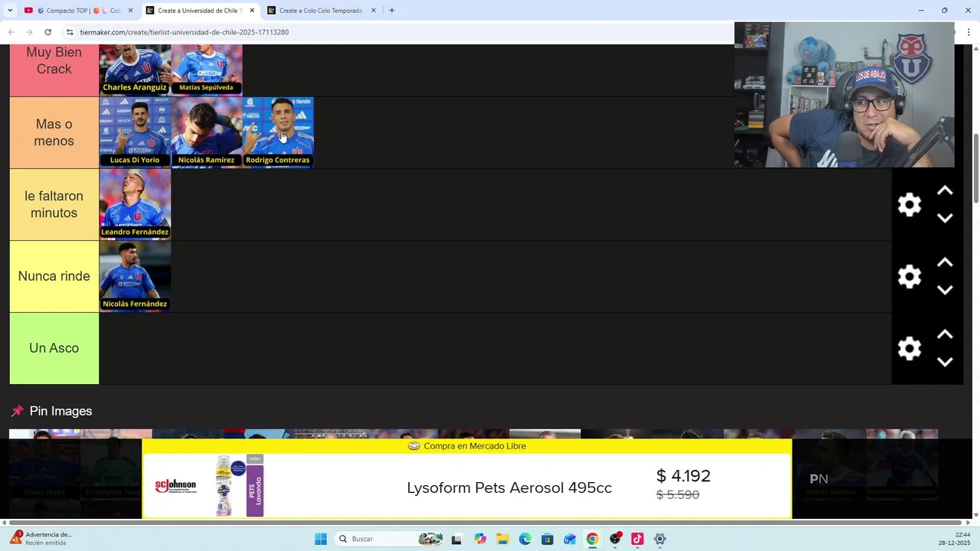
Task: Launch Copilot from the taskbar
Action: 480,539
